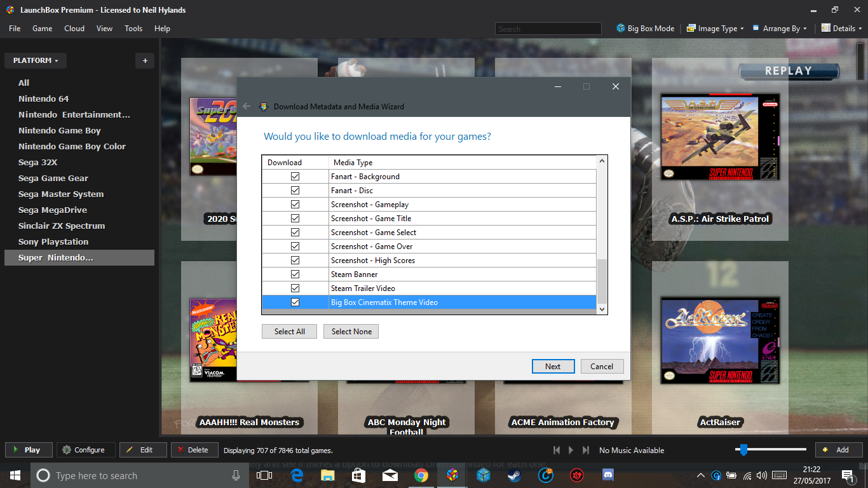
Task: Skip to previous music track
Action: (x=557, y=450)
